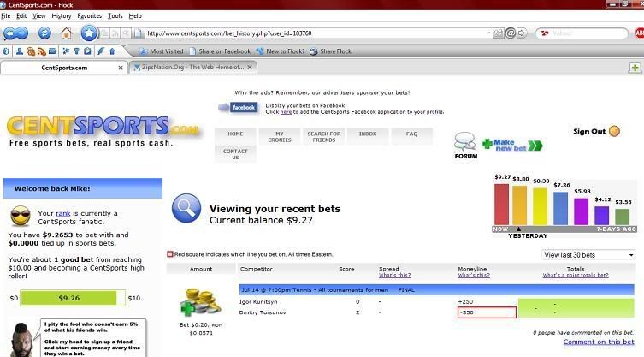Open the browser home page icon
Viewport: 644px width, 357px height.
(x=66, y=33)
